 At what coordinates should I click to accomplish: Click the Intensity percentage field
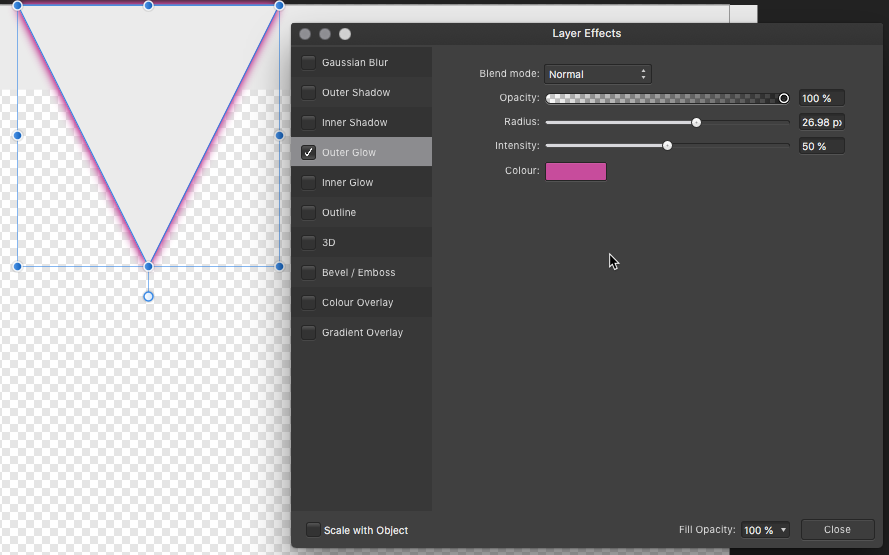820,146
